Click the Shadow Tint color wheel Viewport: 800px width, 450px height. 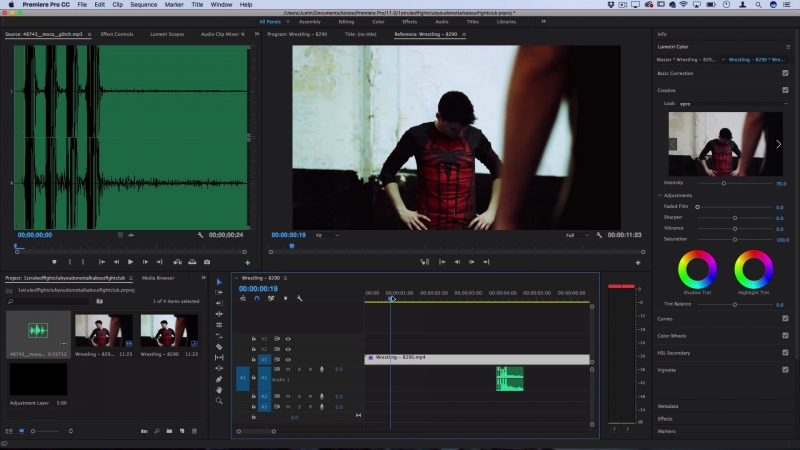click(697, 269)
